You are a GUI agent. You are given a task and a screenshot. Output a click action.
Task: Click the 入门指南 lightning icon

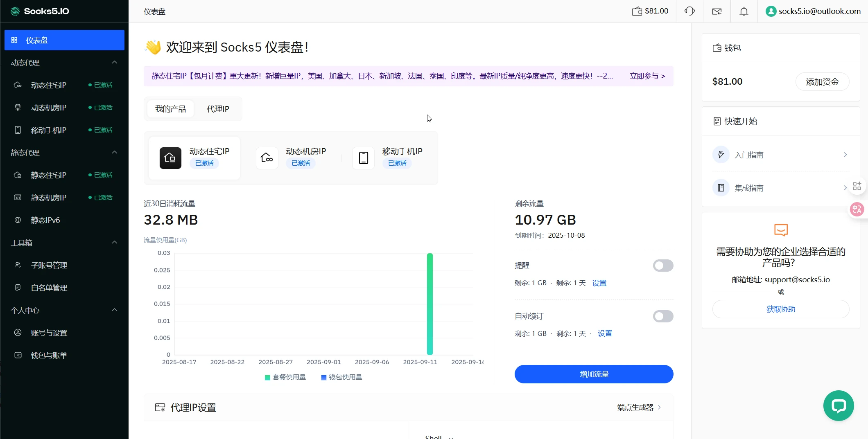pos(721,155)
